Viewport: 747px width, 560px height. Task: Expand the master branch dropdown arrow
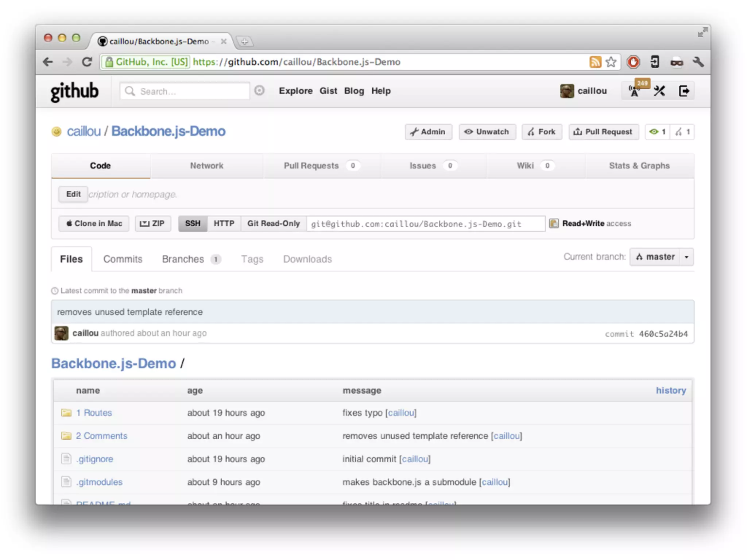click(686, 257)
